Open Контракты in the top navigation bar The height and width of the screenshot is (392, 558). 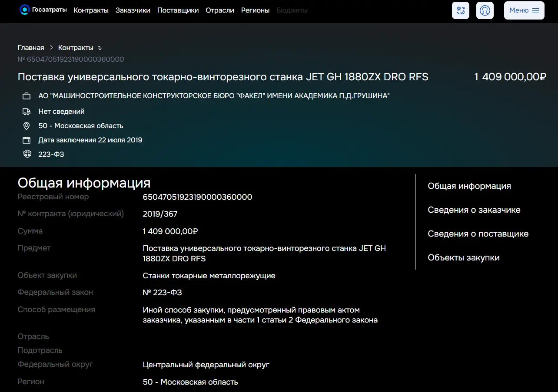pyautogui.click(x=91, y=10)
